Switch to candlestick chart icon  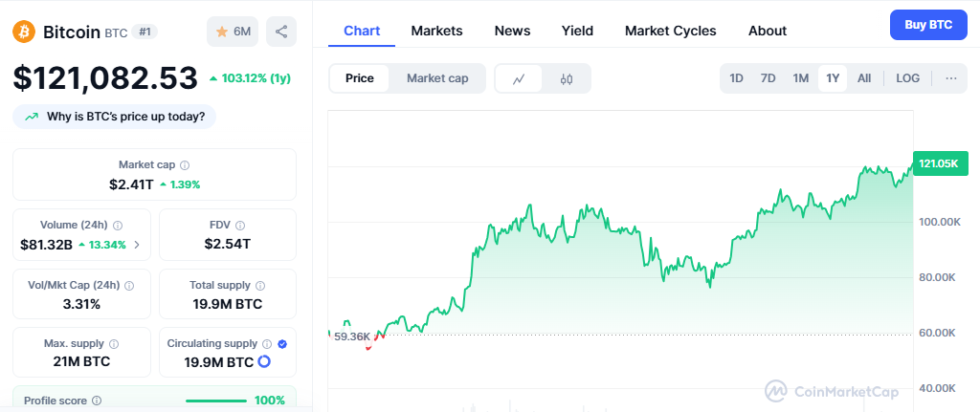567,78
